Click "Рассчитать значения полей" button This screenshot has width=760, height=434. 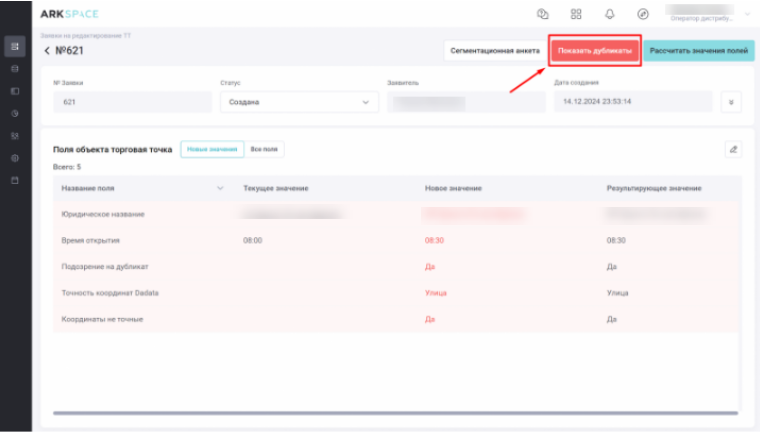pyautogui.click(x=698, y=50)
